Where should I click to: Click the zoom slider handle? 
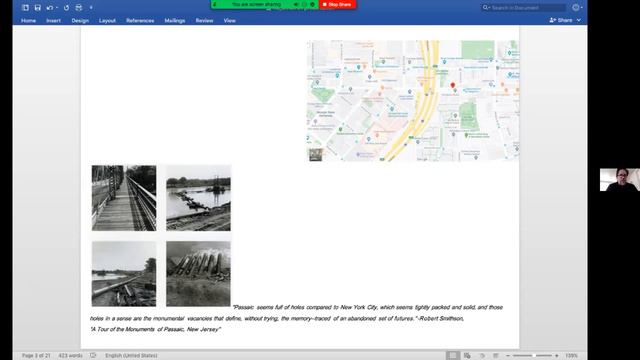point(533,356)
